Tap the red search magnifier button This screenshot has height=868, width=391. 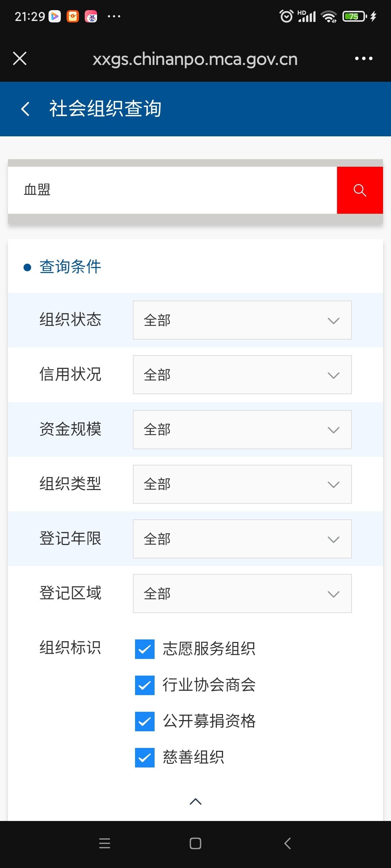(360, 190)
